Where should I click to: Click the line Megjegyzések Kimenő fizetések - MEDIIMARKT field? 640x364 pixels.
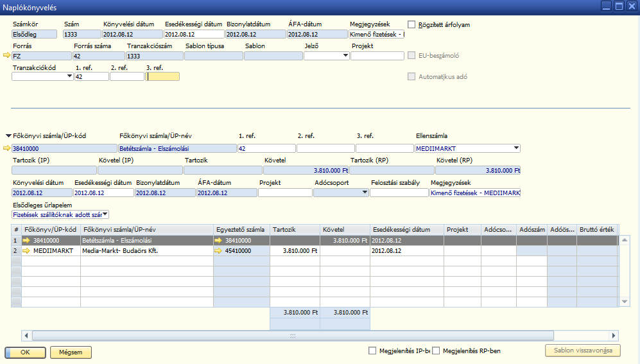click(474, 193)
